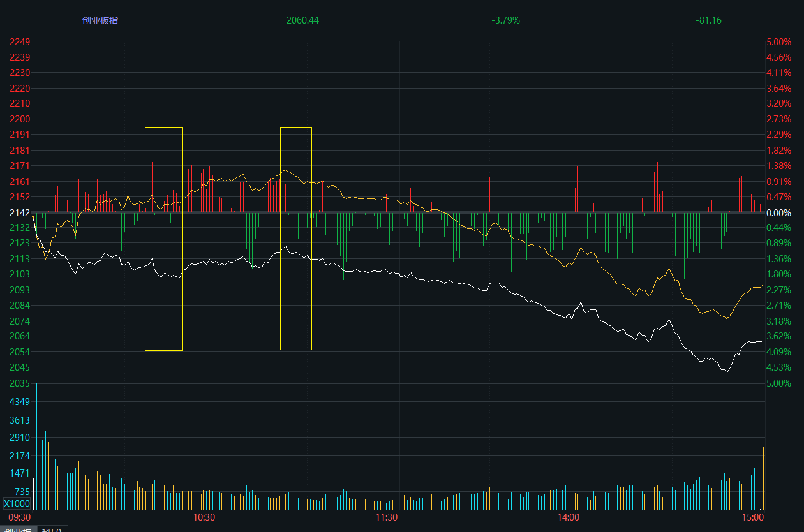This screenshot has height=532, width=804.
Task: Click the 14:00 time axis label
Action: pos(569,517)
